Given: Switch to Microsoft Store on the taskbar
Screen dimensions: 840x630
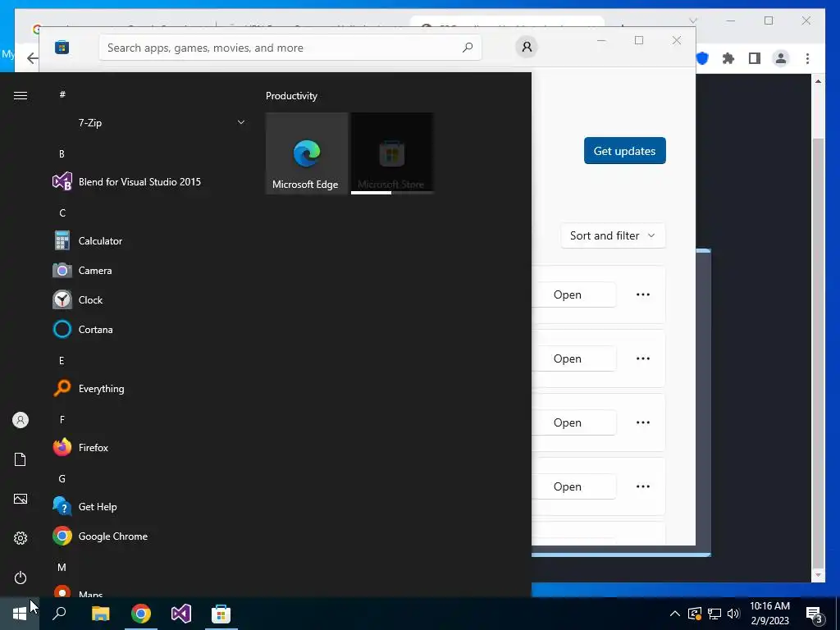Looking at the screenshot, I should [x=221, y=614].
